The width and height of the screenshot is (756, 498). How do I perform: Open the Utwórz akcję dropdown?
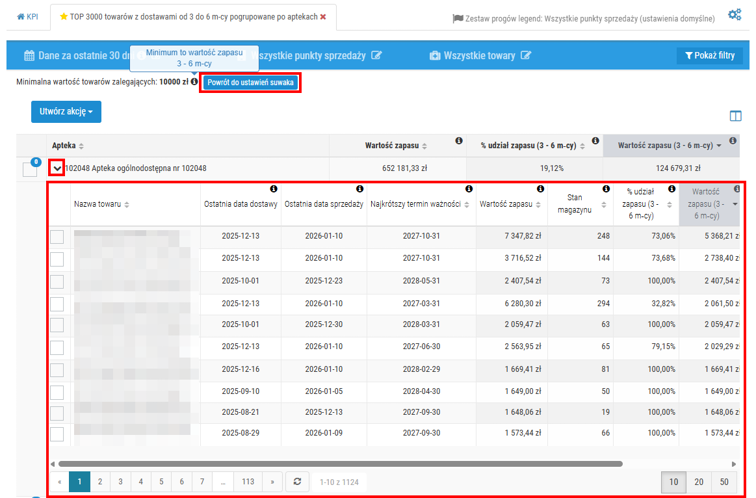tap(65, 112)
